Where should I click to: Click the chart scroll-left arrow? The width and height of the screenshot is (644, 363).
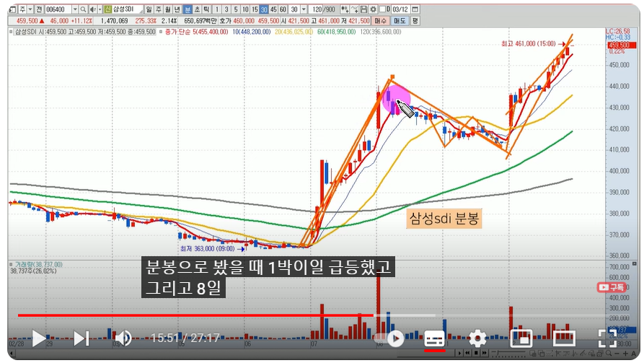tap(11, 353)
